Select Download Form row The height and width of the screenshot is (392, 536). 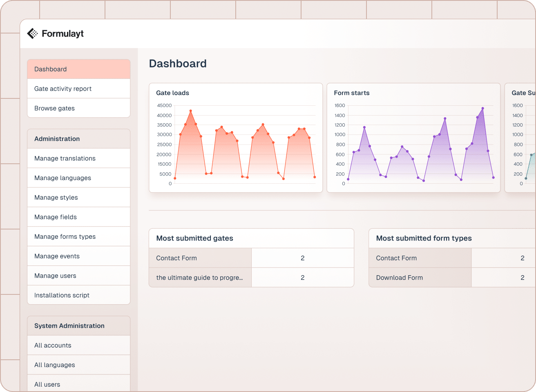click(420, 278)
